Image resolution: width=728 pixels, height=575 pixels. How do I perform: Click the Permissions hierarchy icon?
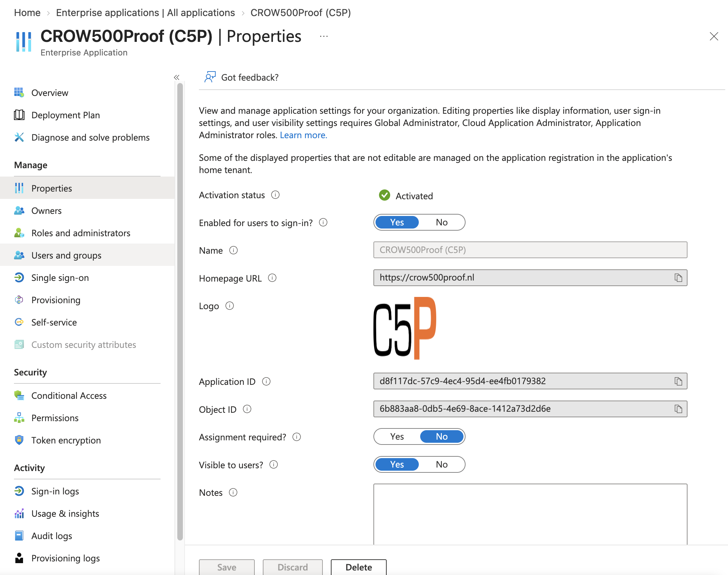coord(19,418)
